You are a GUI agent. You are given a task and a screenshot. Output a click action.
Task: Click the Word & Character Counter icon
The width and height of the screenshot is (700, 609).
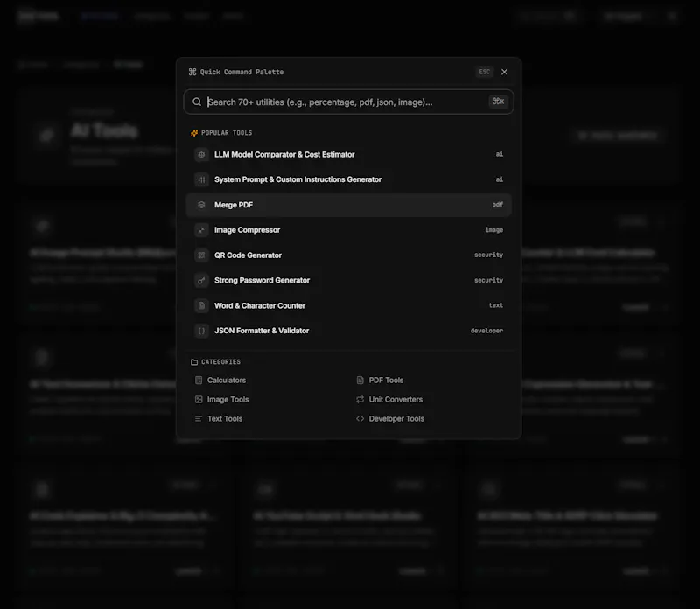pos(201,306)
